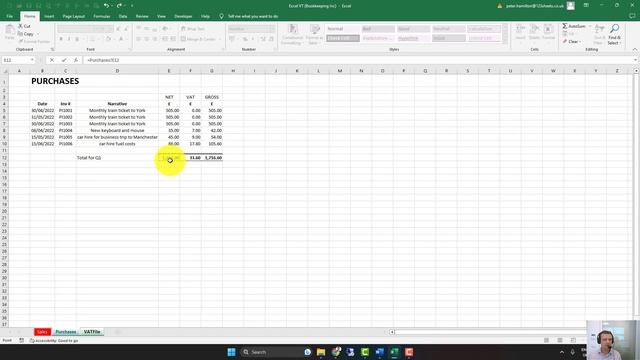The height and width of the screenshot is (360, 640).
Task: Switch to the Page Layout tab
Action: 73,16
